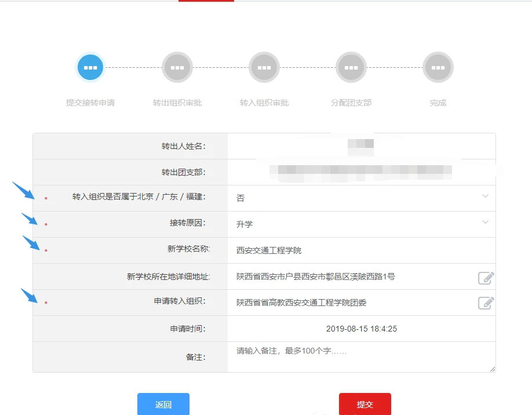Screen dimensions: 532x415
Task: Expand the 接转原因 dropdown showing 升学
Action: tap(362, 224)
